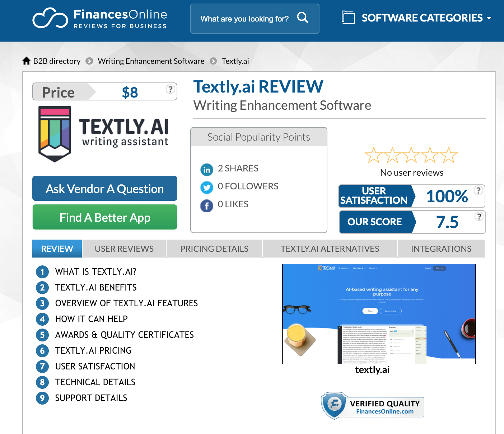Open the textly.ai website screenshot thumbnail
The image size is (504, 434).
379,314
